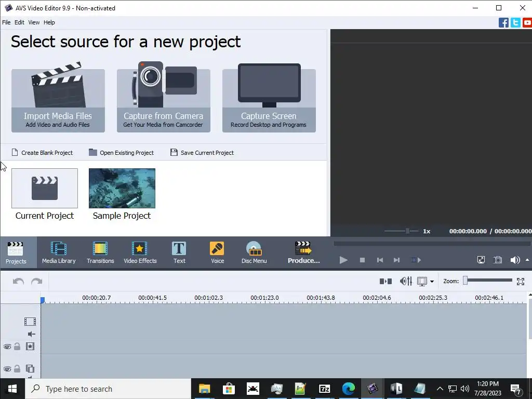Stop the preview playback
Image resolution: width=532 pixels, height=399 pixels.
pyautogui.click(x=362, y=260)
